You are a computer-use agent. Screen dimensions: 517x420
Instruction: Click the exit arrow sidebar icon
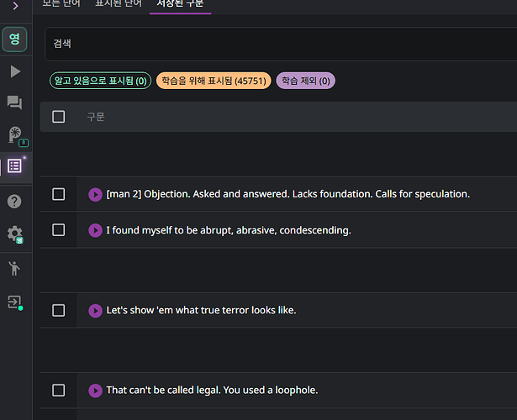[14, 302]
